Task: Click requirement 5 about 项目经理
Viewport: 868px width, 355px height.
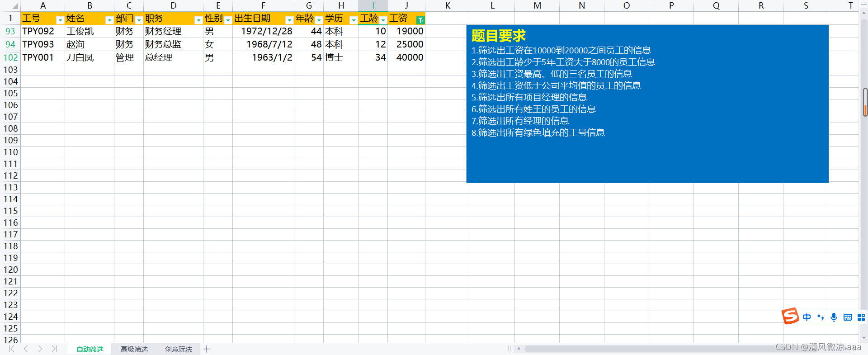Action: [529, 97]
